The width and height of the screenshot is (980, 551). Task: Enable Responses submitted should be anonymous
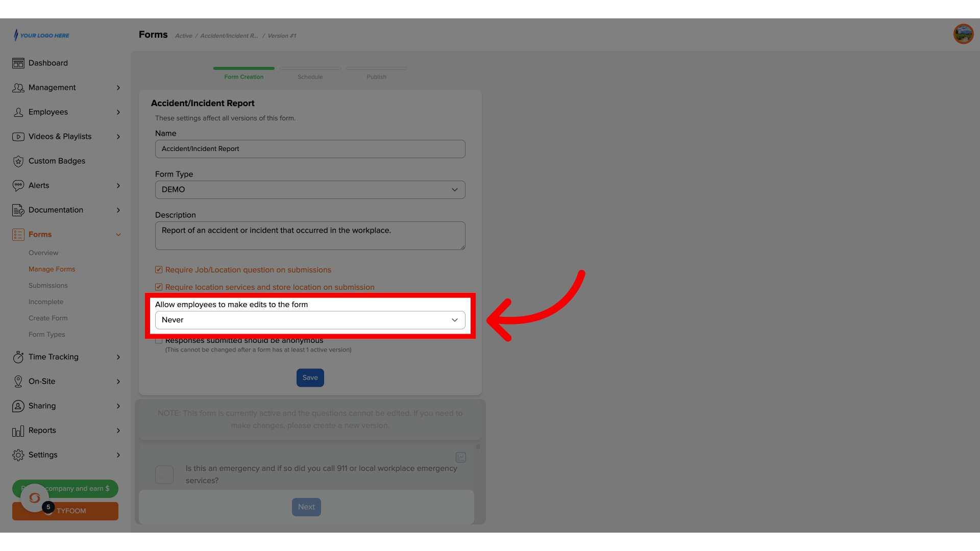coord(159,340)
